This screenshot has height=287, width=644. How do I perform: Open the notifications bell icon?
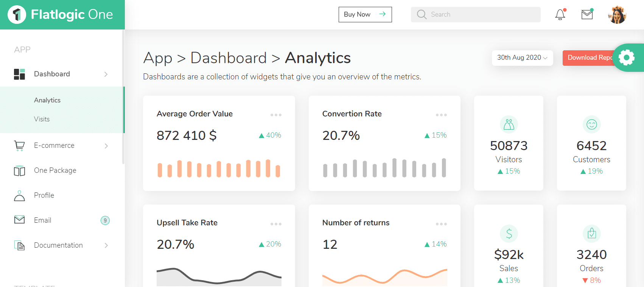(560, 14)
